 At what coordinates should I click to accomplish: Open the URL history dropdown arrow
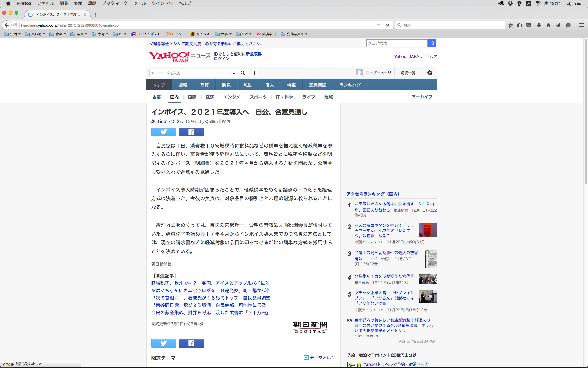click(378, 25)
